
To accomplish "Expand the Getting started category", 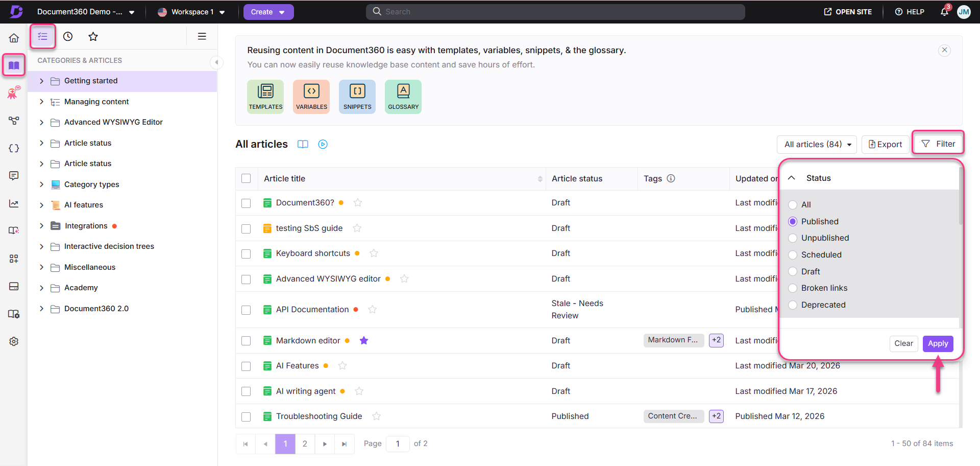I will coord(41,81).
